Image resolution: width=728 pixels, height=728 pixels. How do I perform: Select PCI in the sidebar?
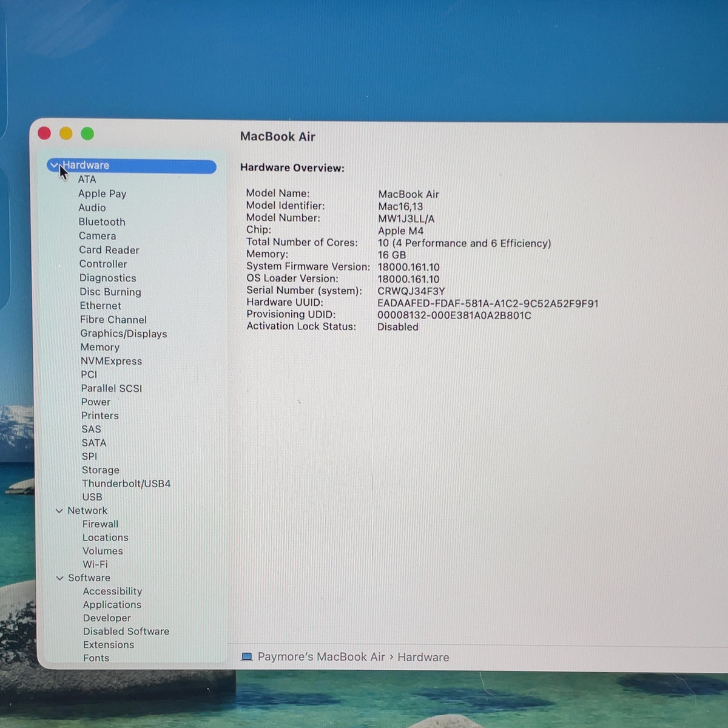tap(89, 374)
